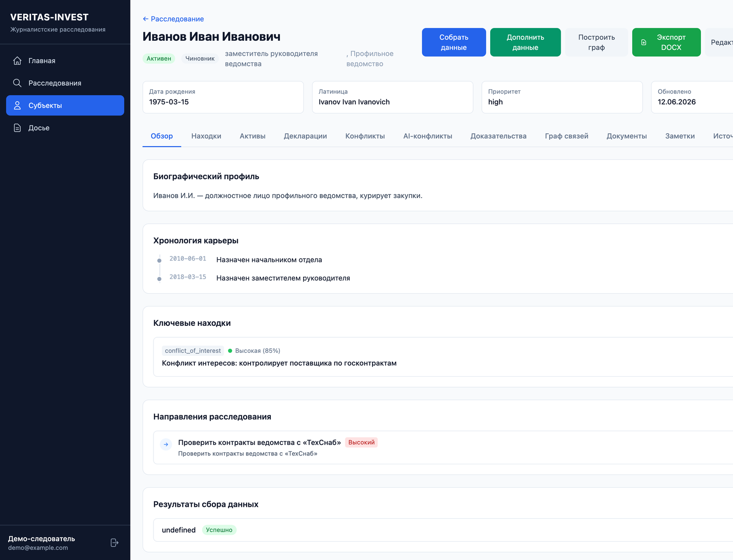This screenshot has width=733, height=560.
Task: Click the Результаты сбора данных heading
Action: (206, 504)
